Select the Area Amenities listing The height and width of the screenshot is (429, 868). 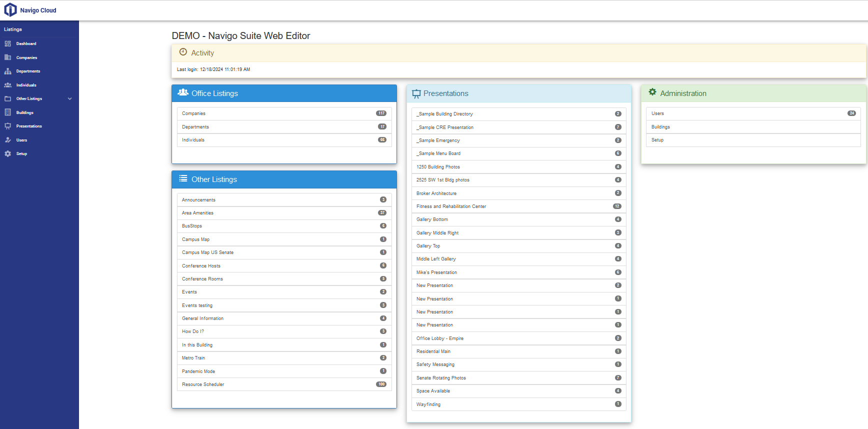(284, 212)
